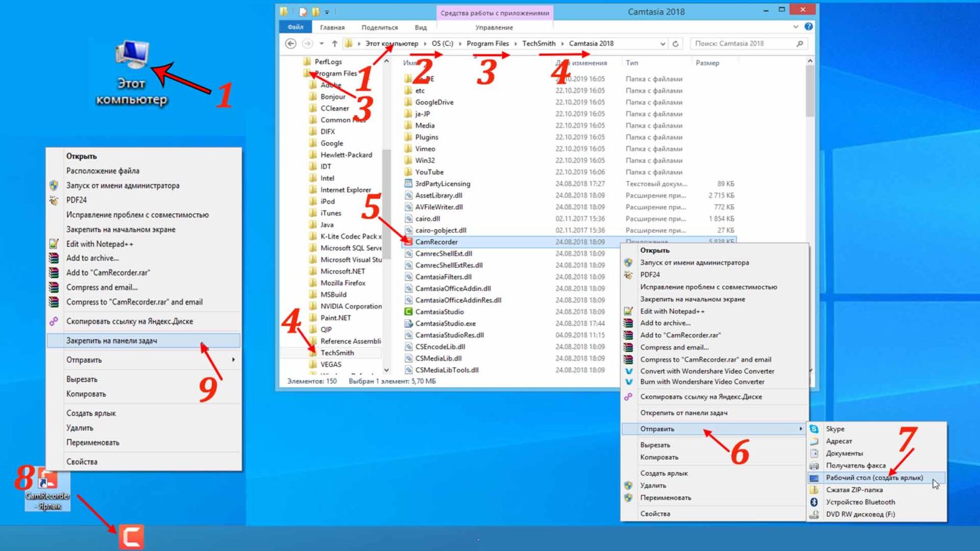This screenshot has width=980, height=551.
Task: Click the Notepad++ icon in left context menu
Action: 54,244
